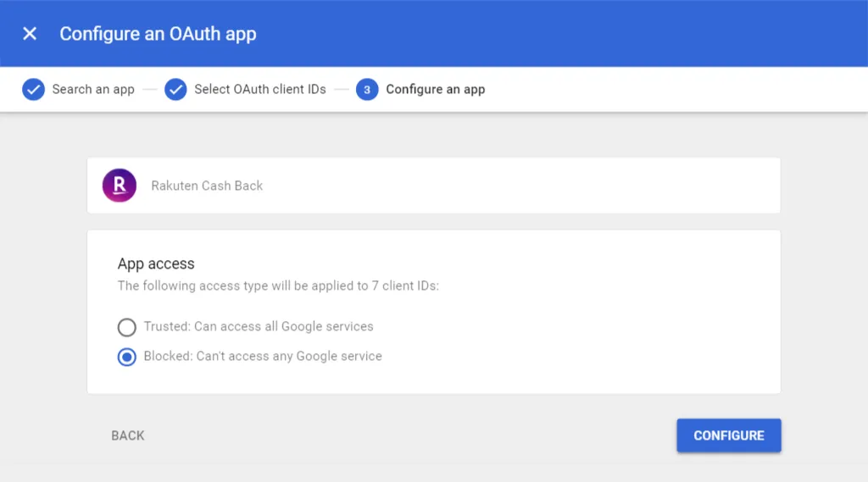Click the Search an app step checkmark
Image resolution: width=868 pixels, height=482 pixels.
[33, 89]
